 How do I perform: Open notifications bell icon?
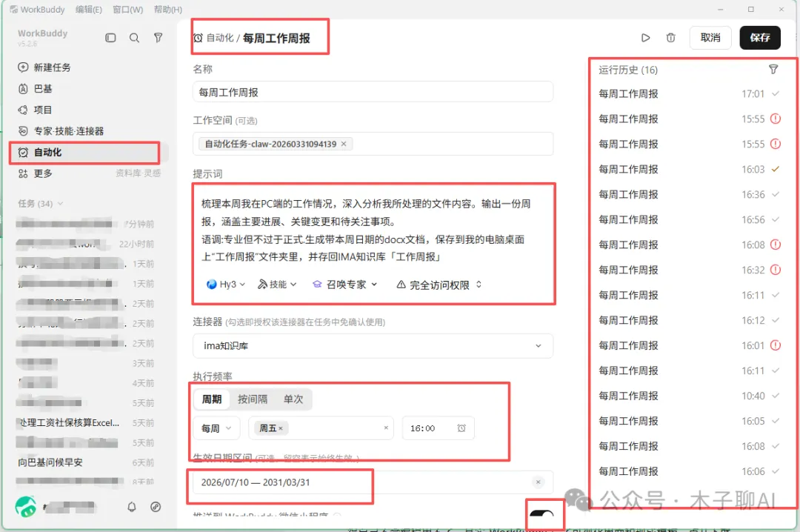(132, 507)
